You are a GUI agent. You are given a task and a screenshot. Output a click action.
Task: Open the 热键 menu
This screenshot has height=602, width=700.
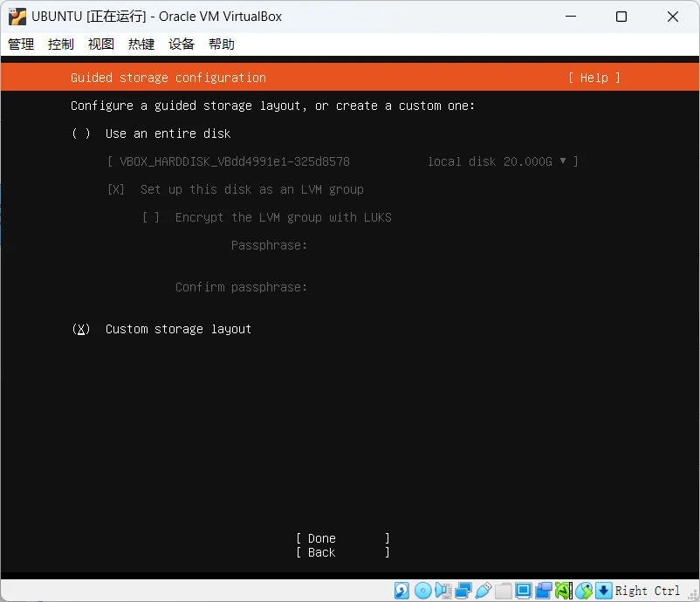pos(141,44)
